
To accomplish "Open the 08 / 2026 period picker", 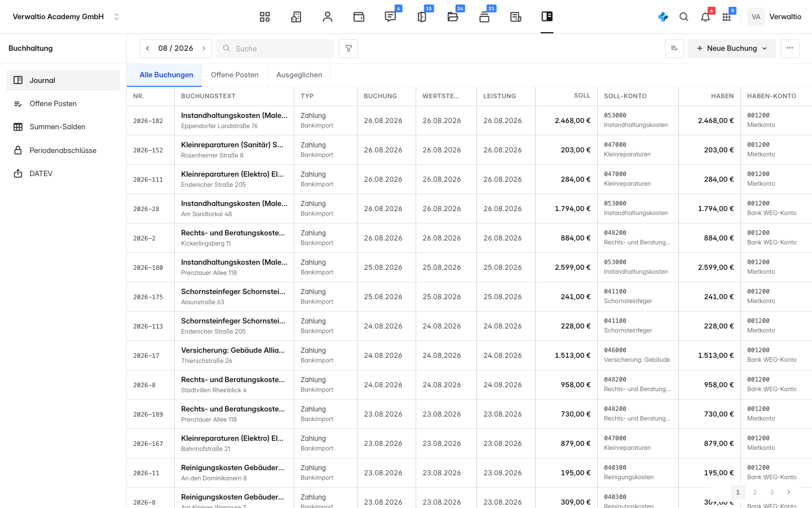I will [x=176, y=49].
